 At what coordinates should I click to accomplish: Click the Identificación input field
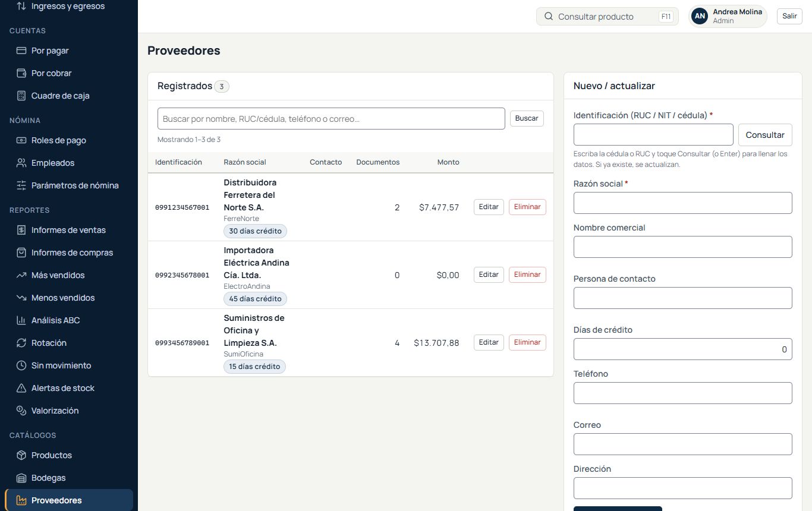653,135
